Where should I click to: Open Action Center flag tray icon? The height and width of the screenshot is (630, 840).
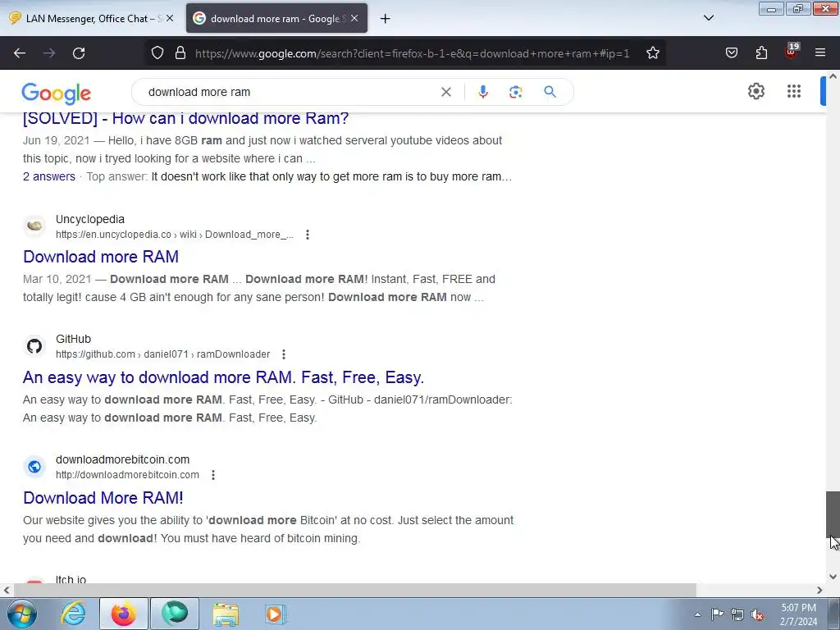point(717,614)
